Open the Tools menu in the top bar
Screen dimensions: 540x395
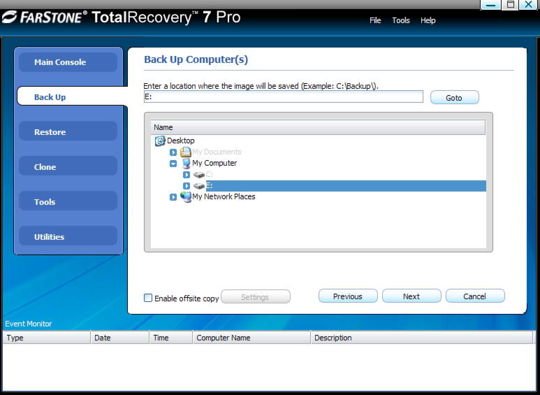click(x=401, y=20)
